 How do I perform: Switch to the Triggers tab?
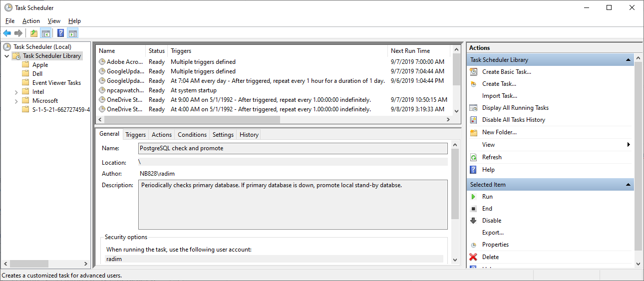135,135
